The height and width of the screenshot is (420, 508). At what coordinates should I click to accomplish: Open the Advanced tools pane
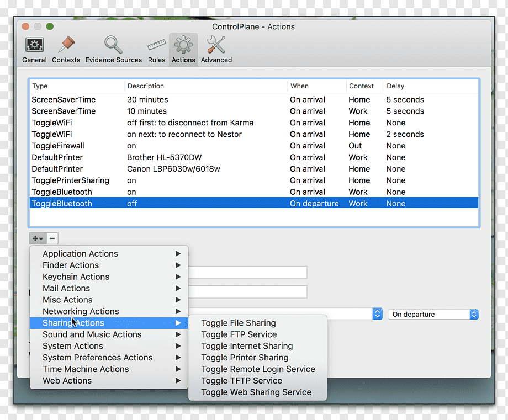coord(216,50)
